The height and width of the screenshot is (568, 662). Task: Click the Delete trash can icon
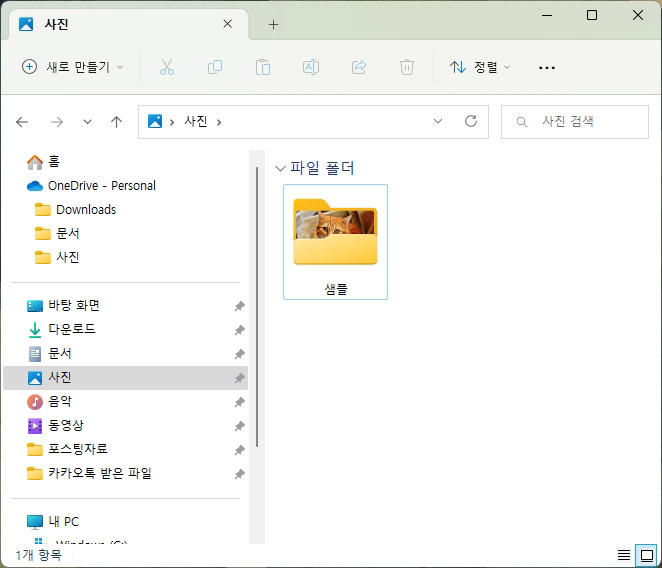407,67
